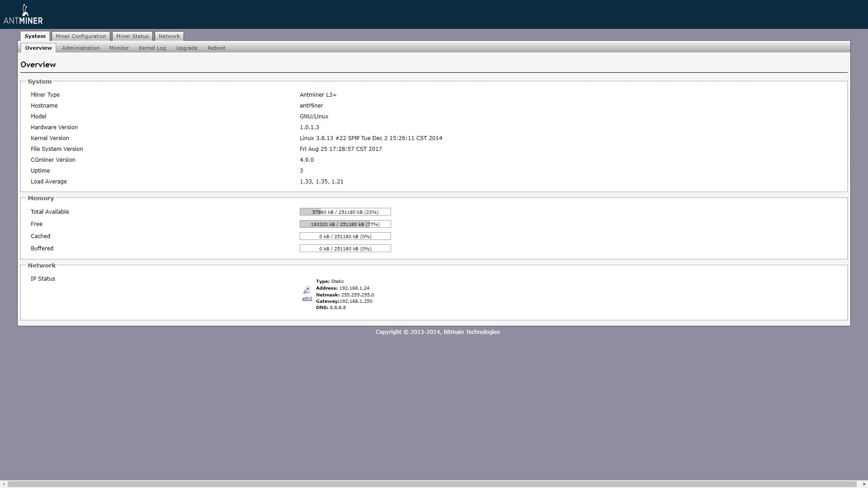Click the Address 192.168.1.24 text

click(343, 288)
